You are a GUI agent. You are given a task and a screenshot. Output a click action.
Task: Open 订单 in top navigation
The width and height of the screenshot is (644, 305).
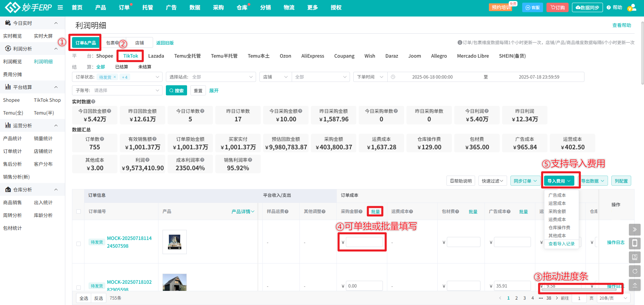tap(124, 7)
